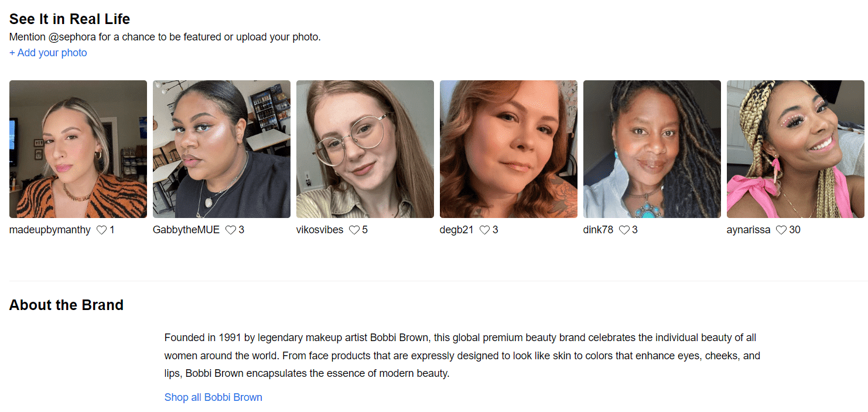Click heart icon next to GabbytheMUE
Viewport: 868px width, 412px height.
(x=231, y=230)
